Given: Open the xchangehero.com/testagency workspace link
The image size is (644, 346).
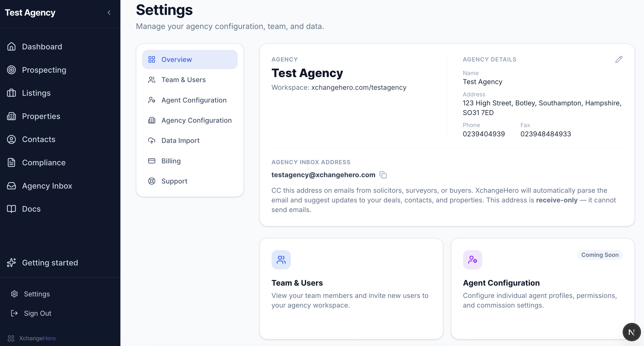Looking at the screenshot, I should coord(359,88).
